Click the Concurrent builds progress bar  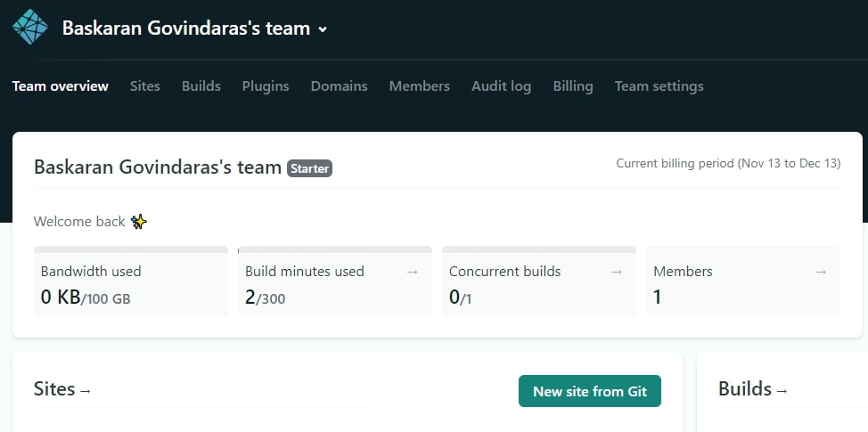coord(539,249)
